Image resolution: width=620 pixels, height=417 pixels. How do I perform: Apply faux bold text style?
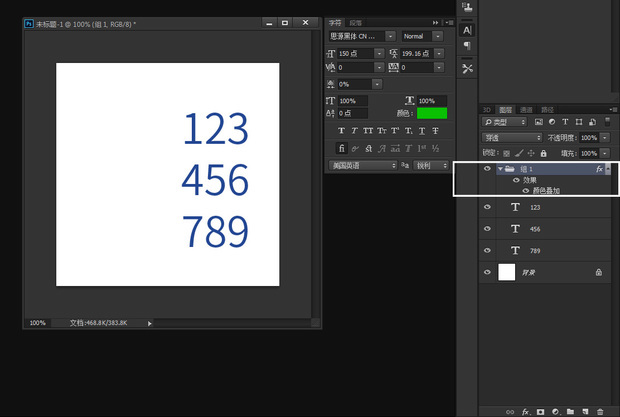342,130
